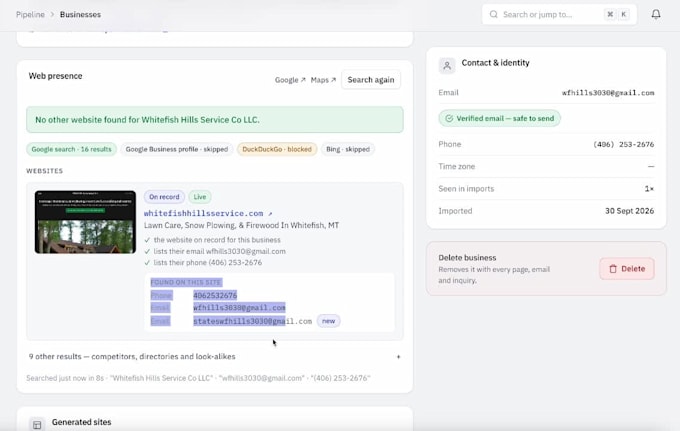680x431 pixels.
Task: Select Google search 16 results chip
Action: click(72, 149)
